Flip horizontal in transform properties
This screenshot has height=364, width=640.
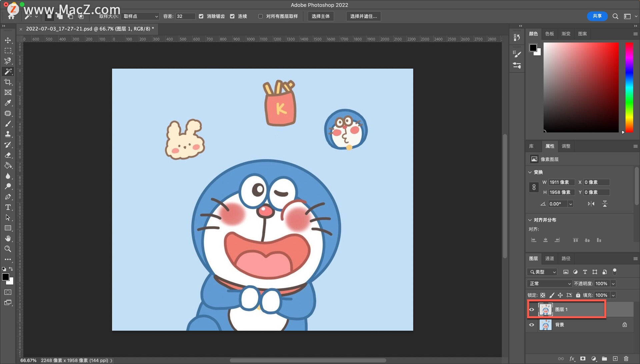click(591, 204)
